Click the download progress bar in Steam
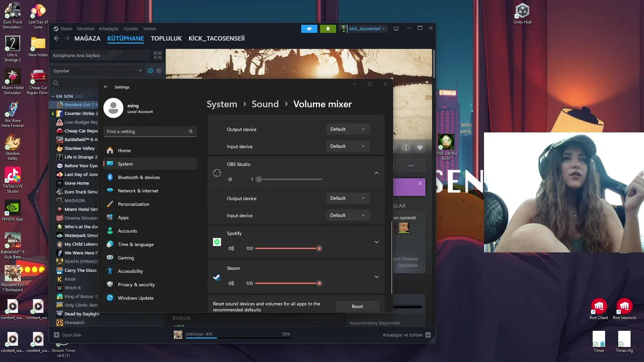 tap(238, 337)
